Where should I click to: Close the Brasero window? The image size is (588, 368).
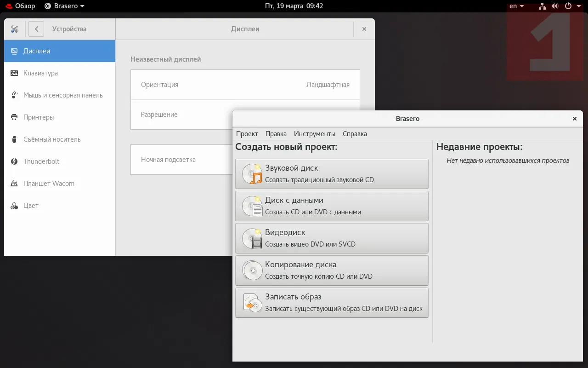coord(574,119)
